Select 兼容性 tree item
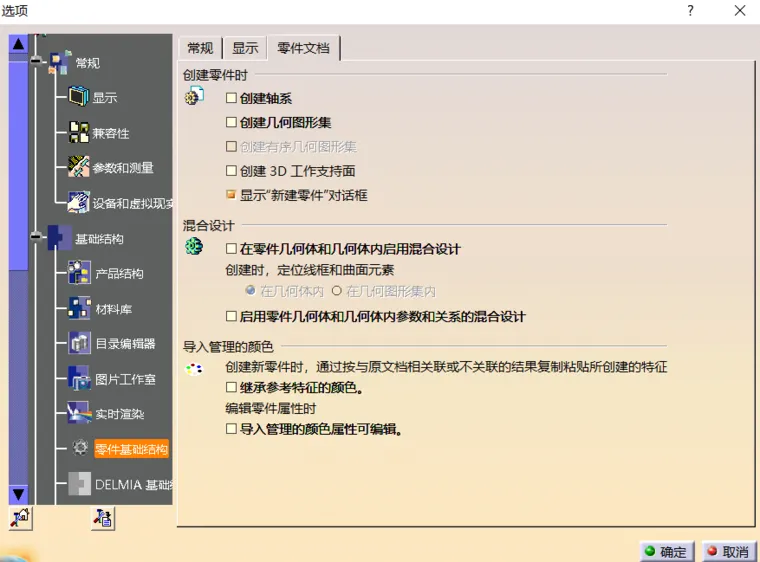760x562 pixels. tap(111, 133)
